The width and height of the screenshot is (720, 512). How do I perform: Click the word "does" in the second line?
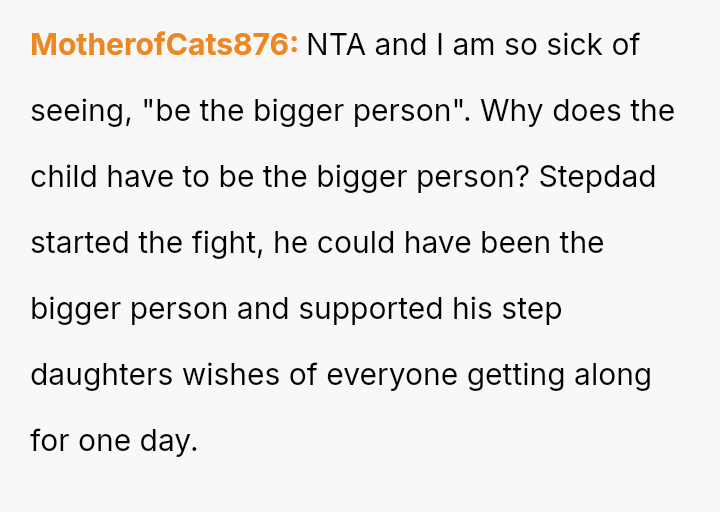586,111
